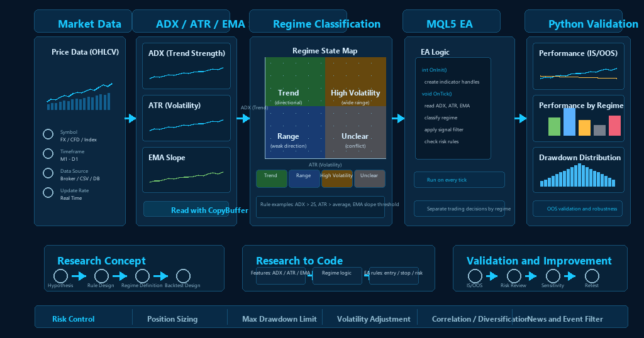Screen dimensions: 644x338
Task: Click the Research Concept heading
Action: coord(101,261)
